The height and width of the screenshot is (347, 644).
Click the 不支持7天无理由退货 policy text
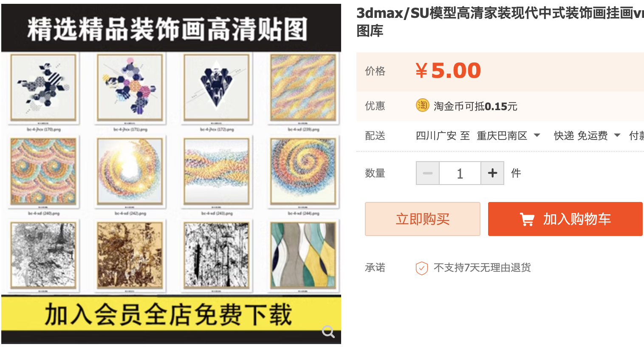pyautogui.click(x=482, y=267)
